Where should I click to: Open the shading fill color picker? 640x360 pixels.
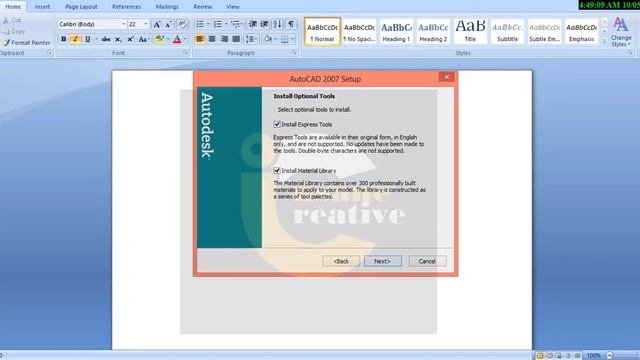pyautogui.click(x=268, y=39)
